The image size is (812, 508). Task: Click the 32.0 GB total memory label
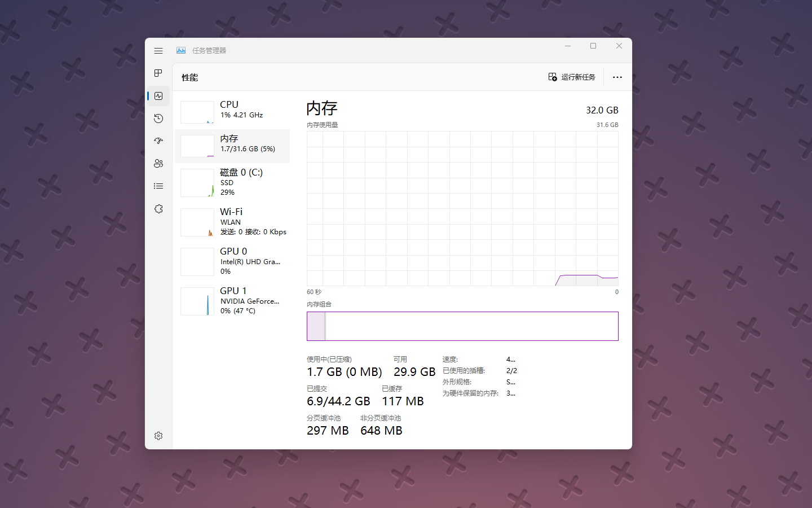[x=602, y=110]
